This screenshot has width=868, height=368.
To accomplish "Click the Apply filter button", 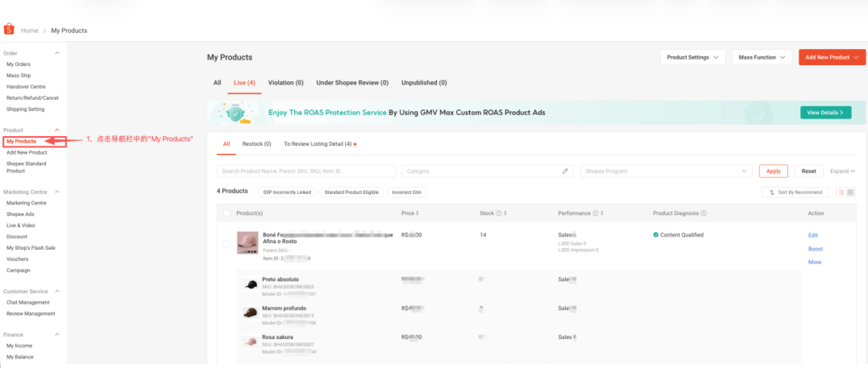I will (773, 171).
